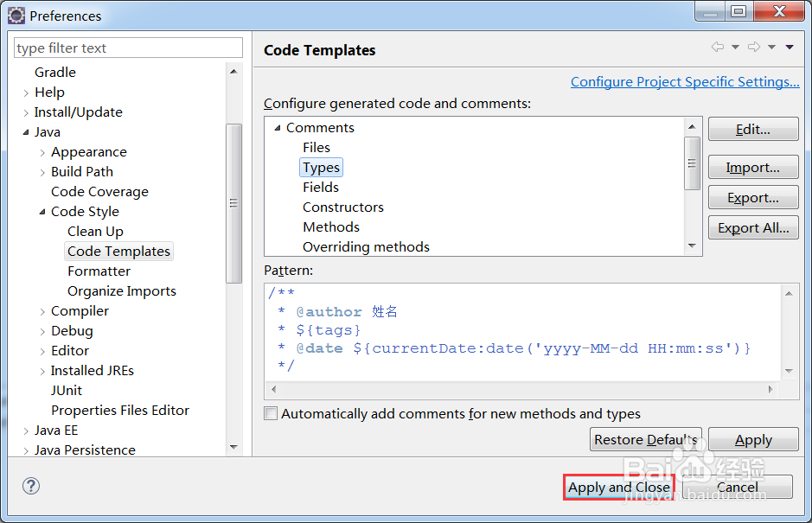Open the back history dropdown arrow
Viewport: 812px width, 523px height.
coord(735,48)
